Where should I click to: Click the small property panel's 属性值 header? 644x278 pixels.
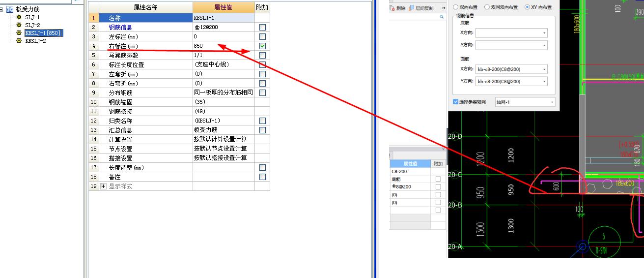410,164
